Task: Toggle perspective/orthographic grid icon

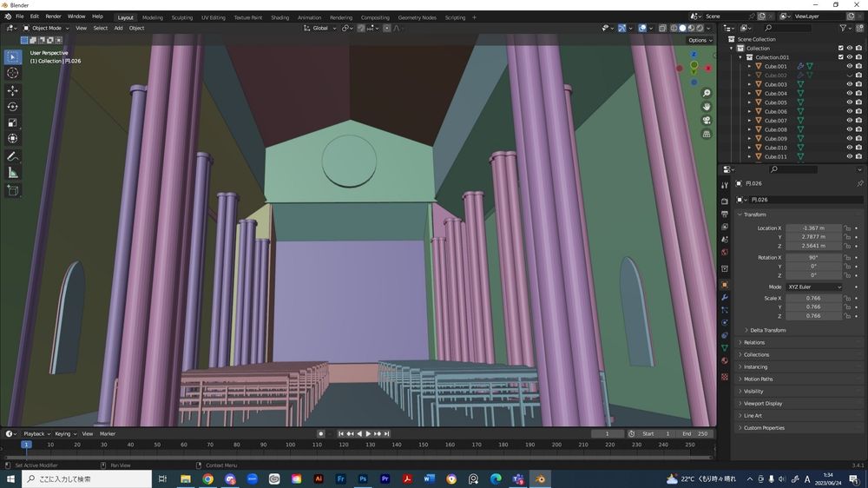Action: pyautogui.click(x=707, y=134)
